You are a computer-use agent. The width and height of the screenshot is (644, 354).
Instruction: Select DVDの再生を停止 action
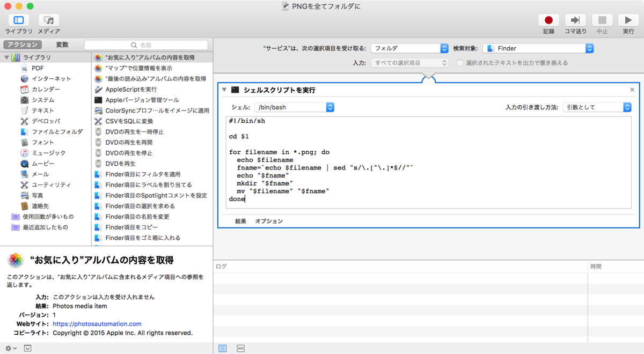[152, 153]
